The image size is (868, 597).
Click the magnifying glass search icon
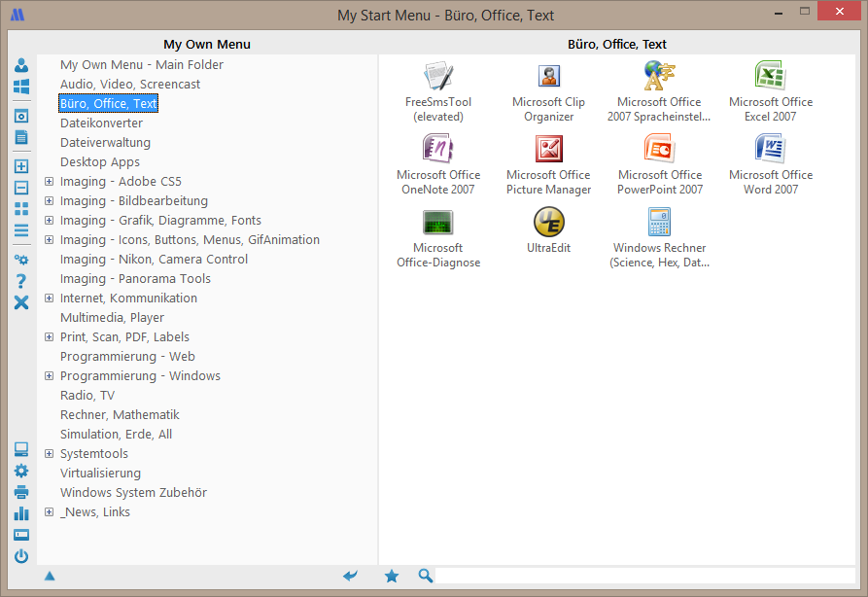click(425, 576)
